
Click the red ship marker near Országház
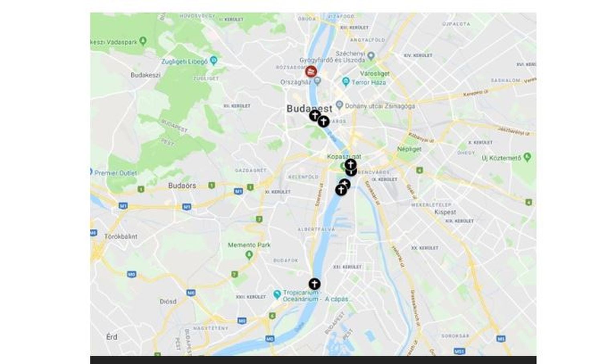pos(311,72)
